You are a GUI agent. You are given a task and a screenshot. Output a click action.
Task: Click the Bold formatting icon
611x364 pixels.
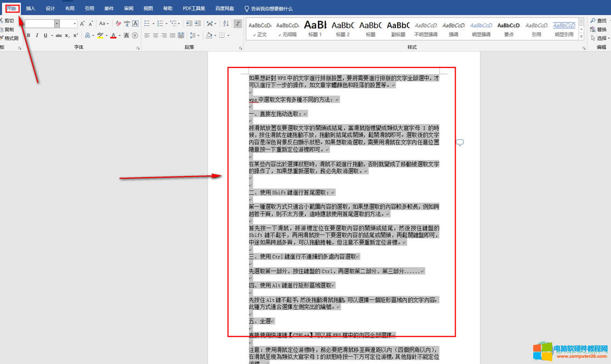29,36
